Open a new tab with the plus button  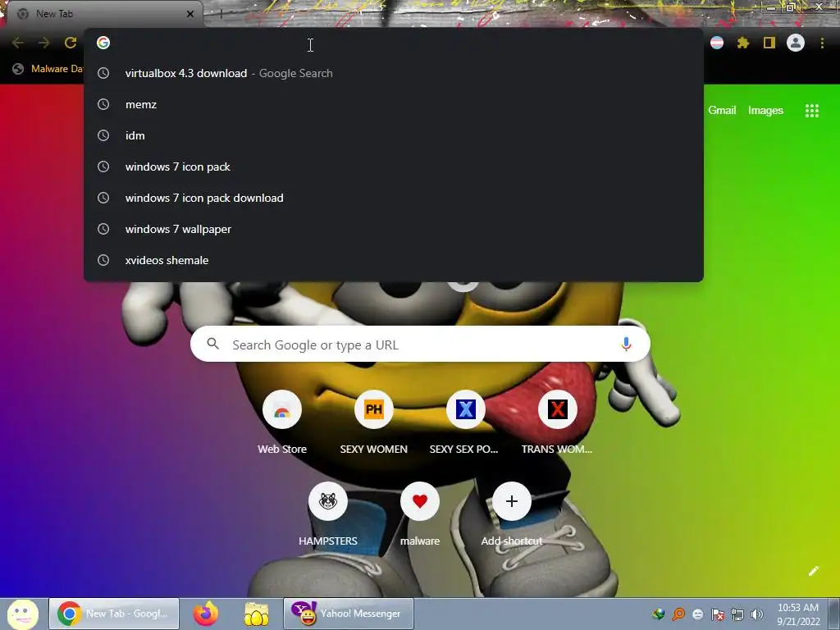coord(221,14)
